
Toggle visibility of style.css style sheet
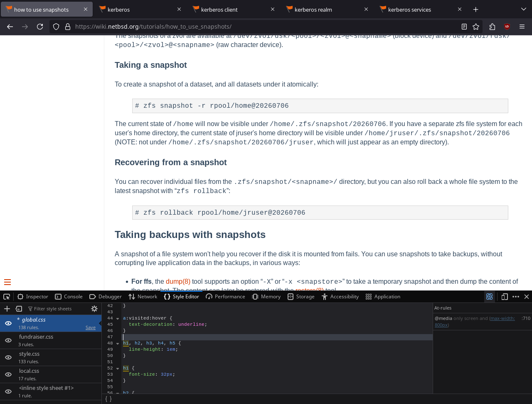click(x=8, y=357)
